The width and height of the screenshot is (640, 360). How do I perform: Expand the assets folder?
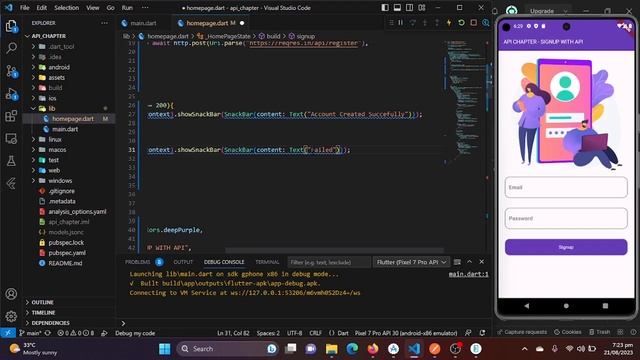click(x=57, y=78)
